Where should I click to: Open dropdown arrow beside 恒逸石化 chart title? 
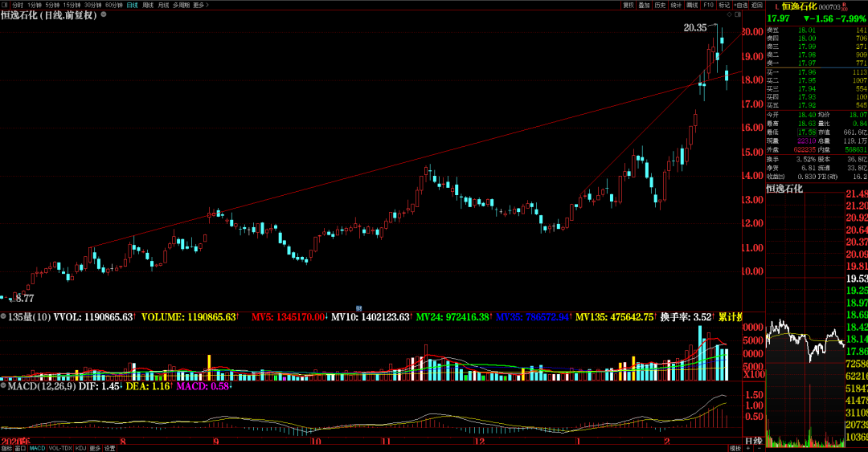click(104, 15)
